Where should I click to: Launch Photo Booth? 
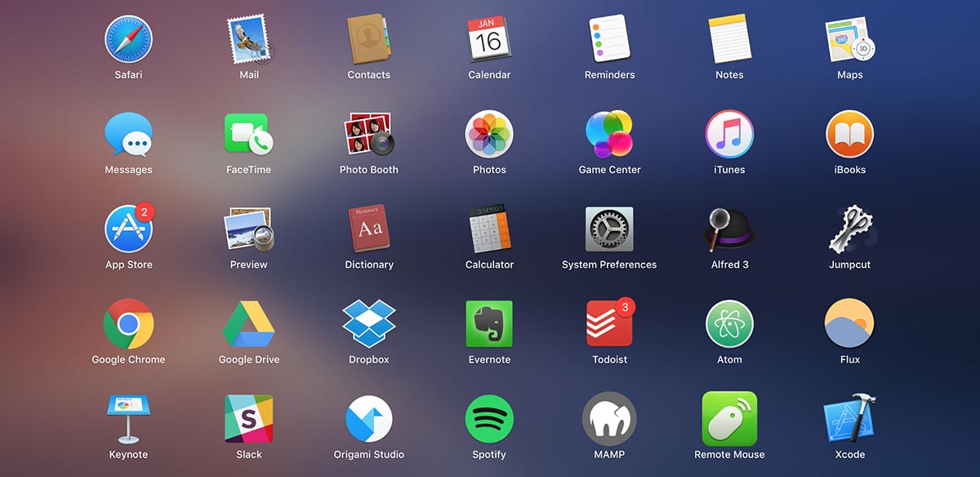click(x=369, y=134)
